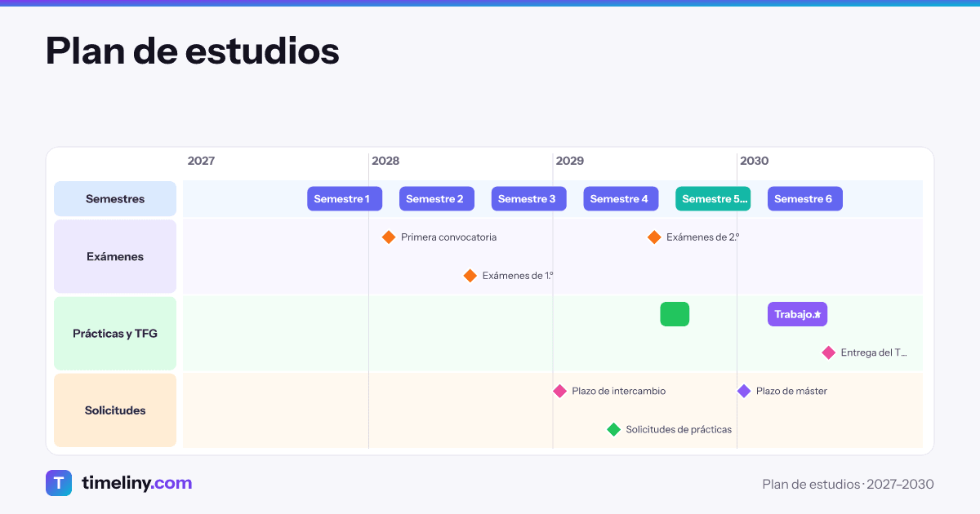Click the pink Plazo de intercambio diamond
The image size is (980, 514).
[x=559, y=391]
